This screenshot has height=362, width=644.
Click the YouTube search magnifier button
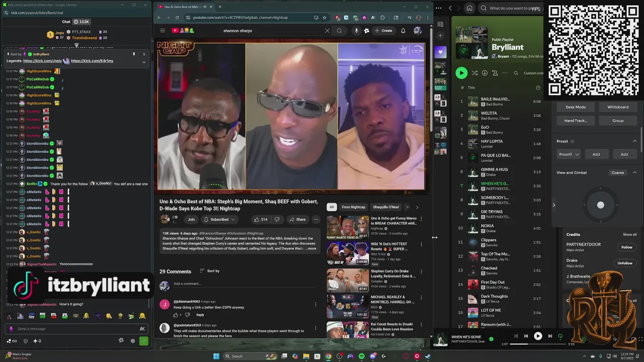[x=339, y=31]
